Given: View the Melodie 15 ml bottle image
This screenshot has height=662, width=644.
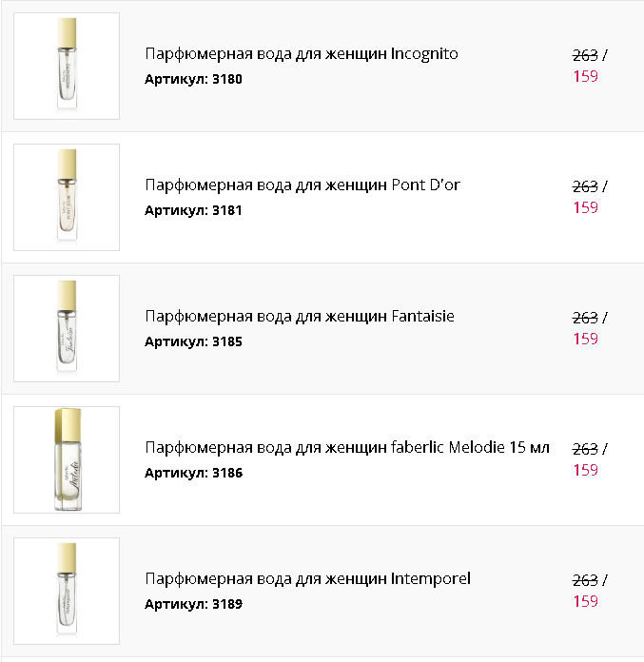Looking at the screenshot, I should coord(67,459).
